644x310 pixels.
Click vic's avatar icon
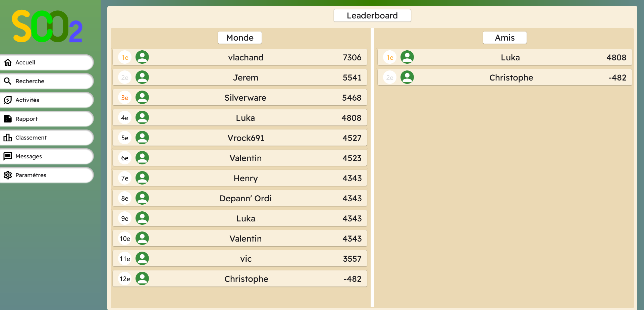142,258
